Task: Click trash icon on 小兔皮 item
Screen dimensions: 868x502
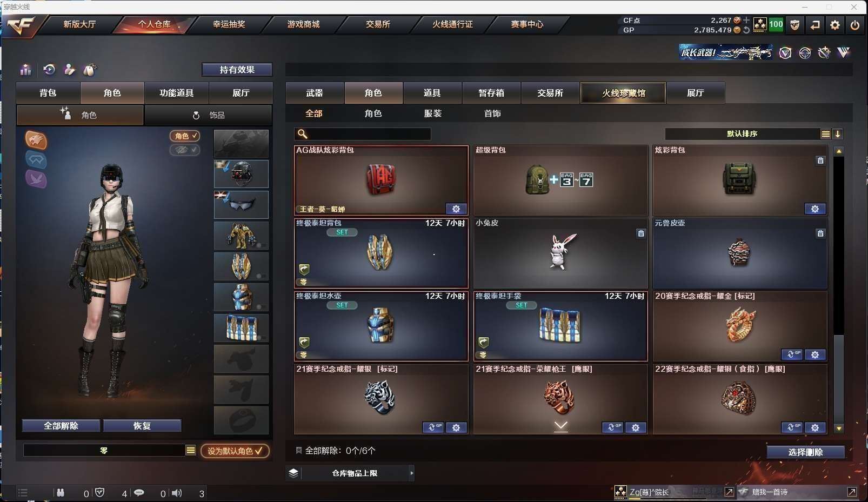Action: (641, 233)
